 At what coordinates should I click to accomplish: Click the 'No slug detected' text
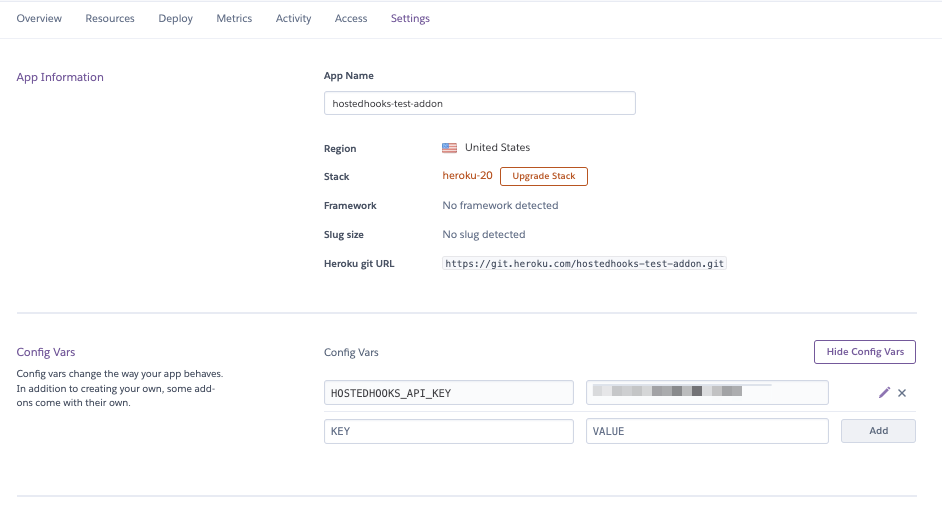484,234
